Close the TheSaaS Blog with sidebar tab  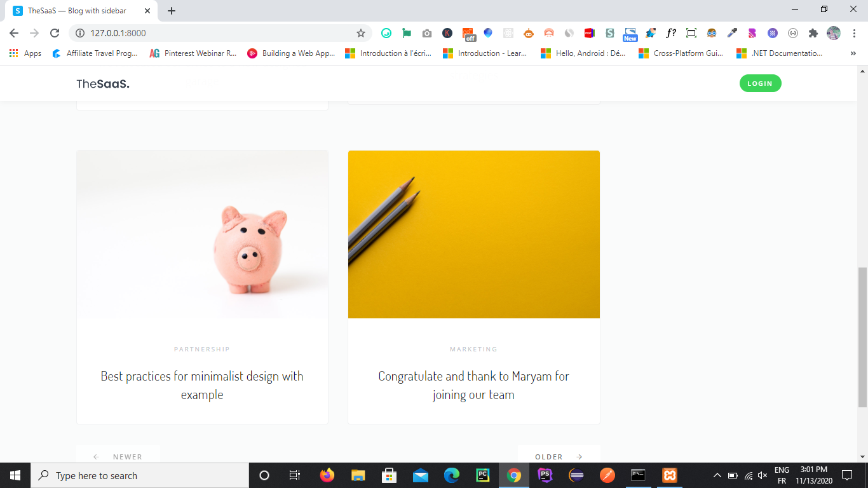(147, 11)
